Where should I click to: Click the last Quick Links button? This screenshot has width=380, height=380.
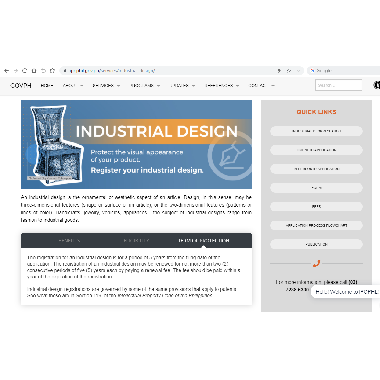(x=316, y=244)
